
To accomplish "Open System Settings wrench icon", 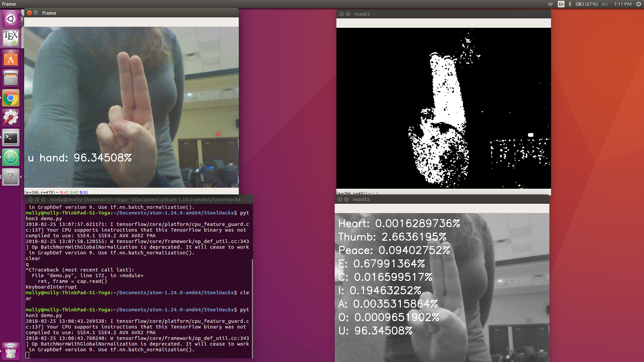I will pyautogui.click(x=11, y=118).
